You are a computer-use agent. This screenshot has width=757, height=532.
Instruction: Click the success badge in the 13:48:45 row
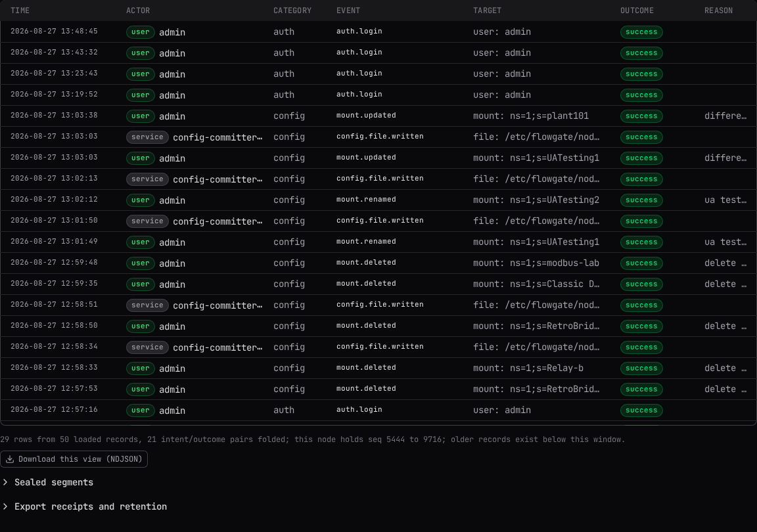641,32
